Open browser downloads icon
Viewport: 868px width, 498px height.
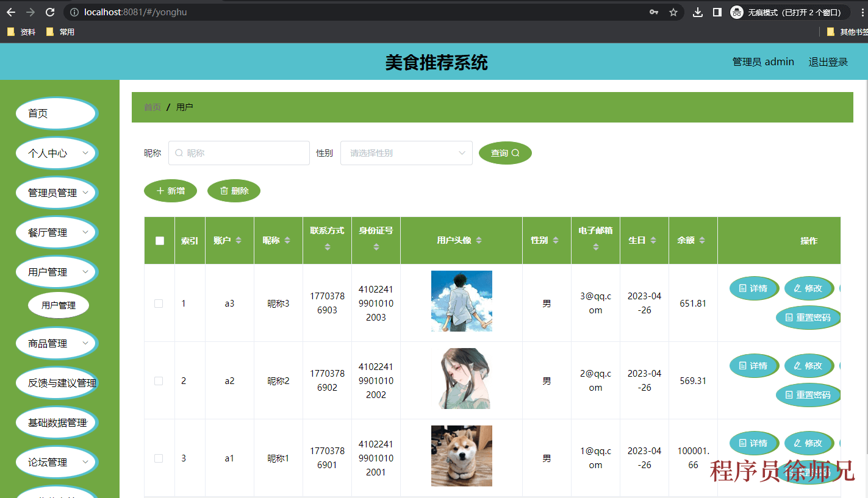[698, 12]
